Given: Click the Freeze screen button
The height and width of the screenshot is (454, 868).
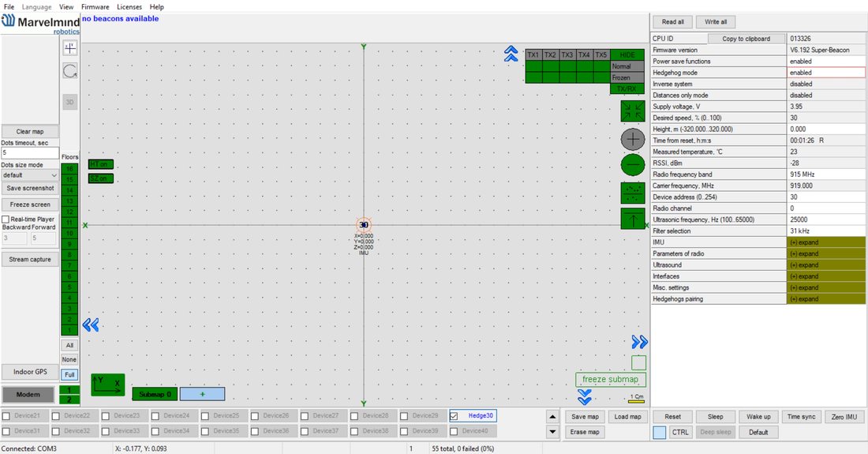Looking at the screenshot, I should (x=30, y=204).
